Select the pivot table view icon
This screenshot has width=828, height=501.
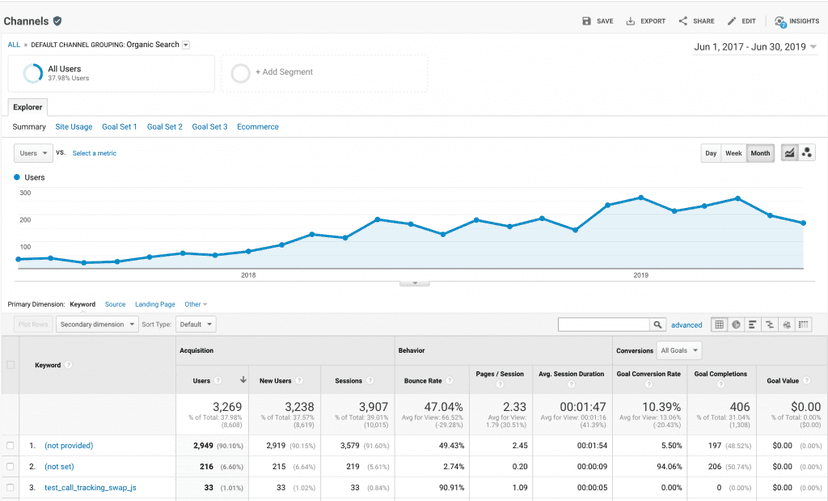point(804,325)
